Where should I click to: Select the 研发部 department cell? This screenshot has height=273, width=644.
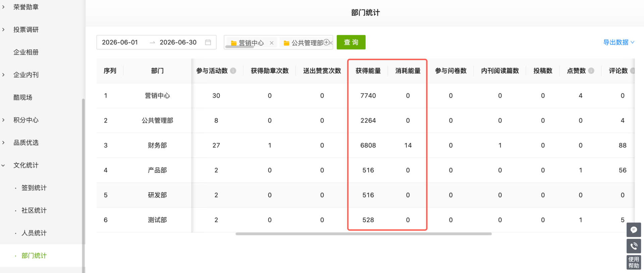point(157,195)
